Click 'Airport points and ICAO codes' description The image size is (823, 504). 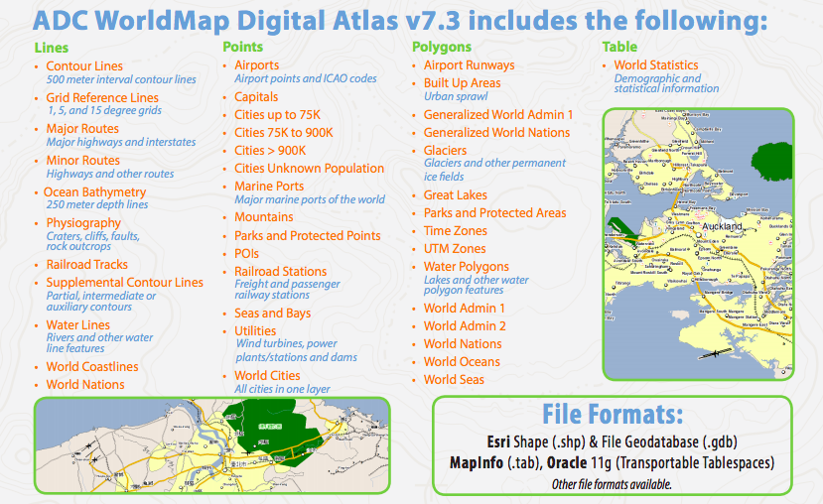(x=306, y=78)
